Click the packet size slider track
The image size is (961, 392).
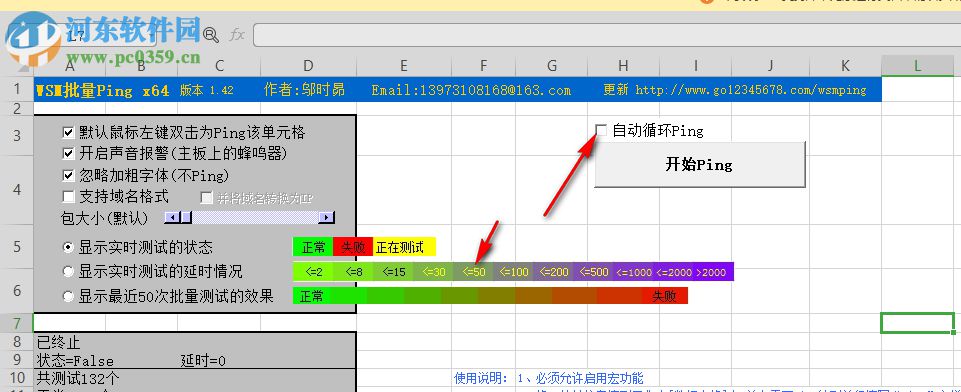pos(256,217)
